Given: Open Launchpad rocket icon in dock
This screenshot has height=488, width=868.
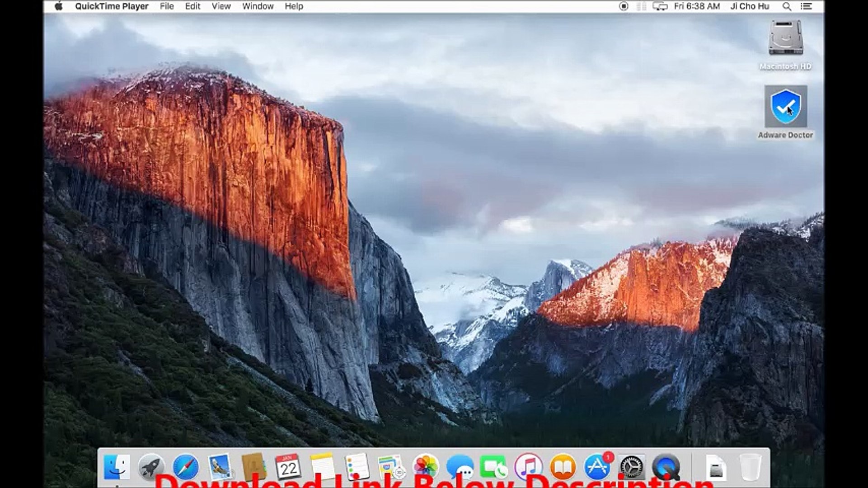Looking at the screenshot, I should click(151, 467).
